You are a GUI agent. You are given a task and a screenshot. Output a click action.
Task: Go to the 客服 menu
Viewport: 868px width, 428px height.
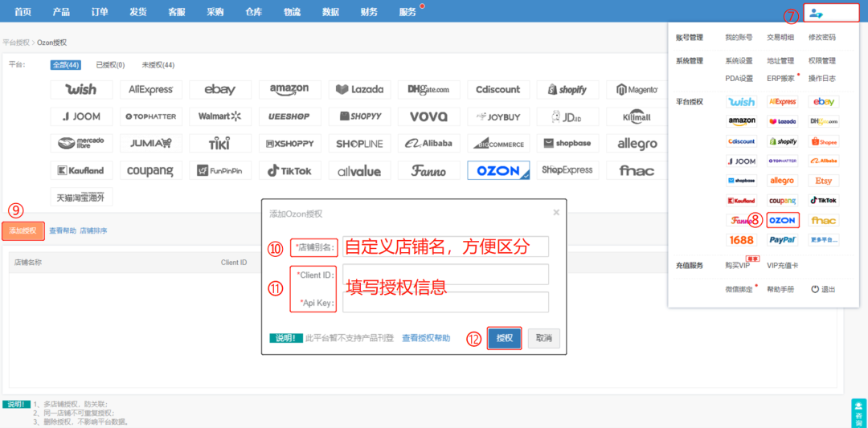click(176, 12)
